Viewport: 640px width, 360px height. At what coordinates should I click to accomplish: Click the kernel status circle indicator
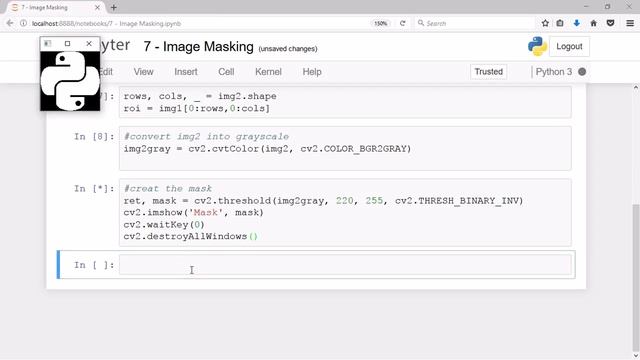pyautogui.click(x=582, y=72)
